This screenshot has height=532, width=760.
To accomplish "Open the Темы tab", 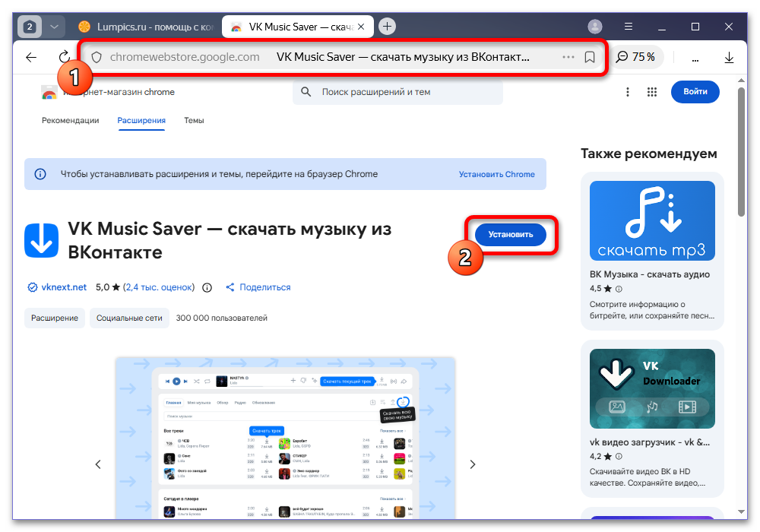I will [x=194, y=121].
